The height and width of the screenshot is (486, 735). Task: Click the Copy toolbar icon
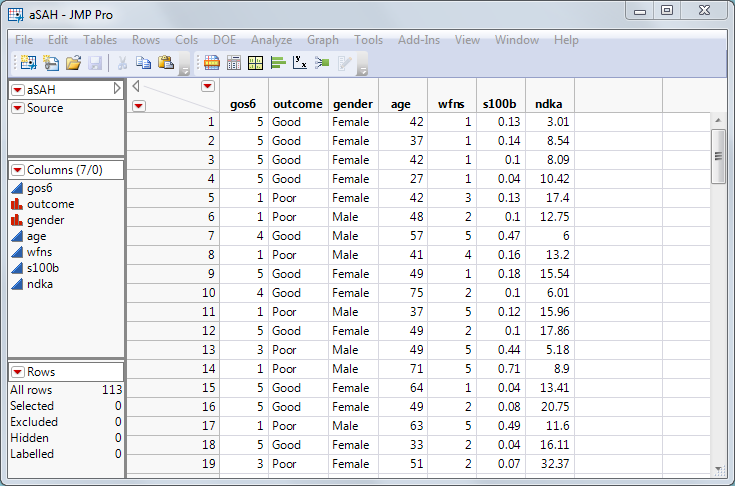pyautogui.click(x=143, y=63)
